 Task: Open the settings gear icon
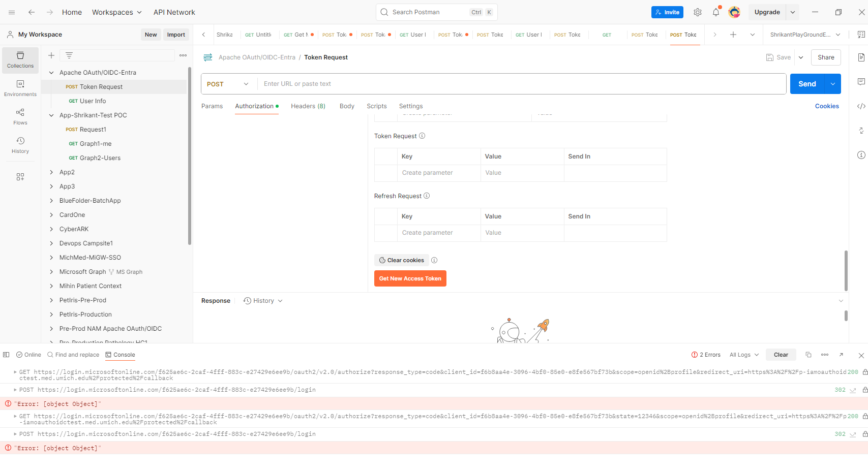[x=698, y=12]
